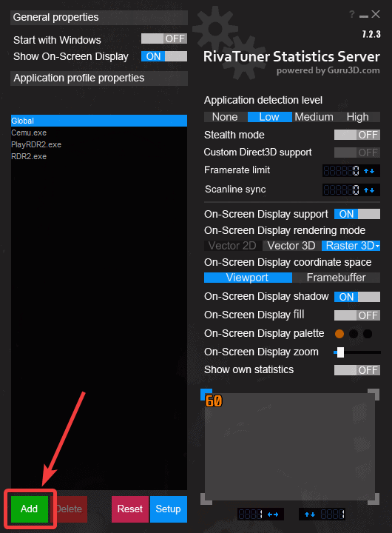Viewport: 392px width, 533px height.
Task: Click the orange 60 FPS counter in preview
Action: pos(213,401)
